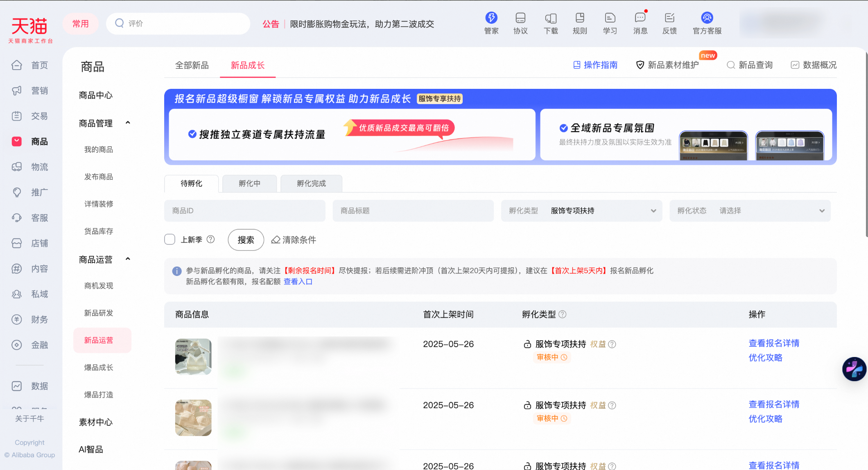Open 数据 data sidebar item

(x=30, y=386)
